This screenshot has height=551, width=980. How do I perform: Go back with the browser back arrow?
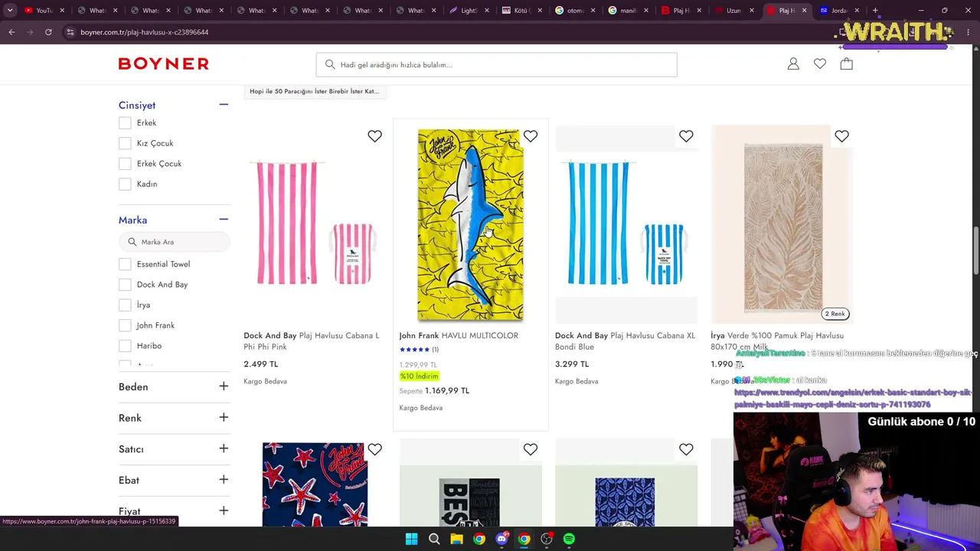pyautogui.click(x=11, y=32)
